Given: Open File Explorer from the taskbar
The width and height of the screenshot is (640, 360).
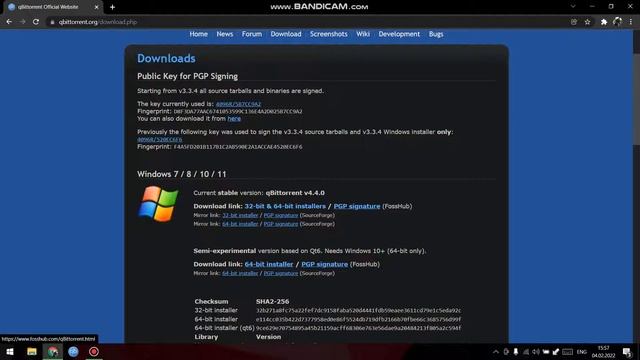Looking at the screenshot, I should 31,352.
